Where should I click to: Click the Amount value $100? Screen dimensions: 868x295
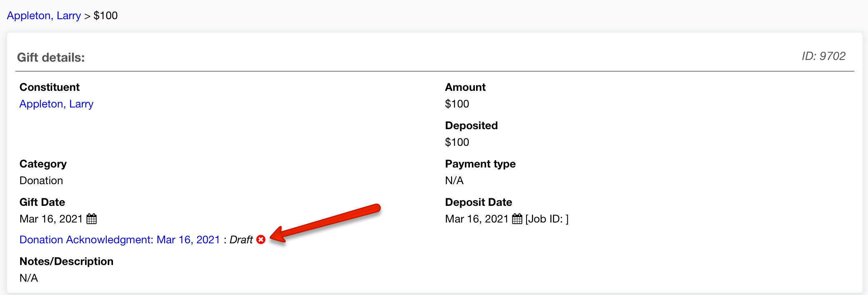pos(457,104)
